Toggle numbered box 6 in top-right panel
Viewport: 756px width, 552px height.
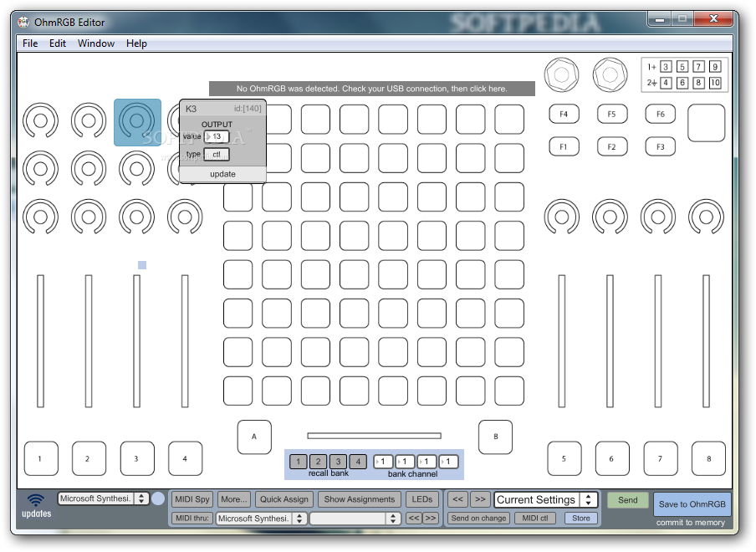coord(682,83)
